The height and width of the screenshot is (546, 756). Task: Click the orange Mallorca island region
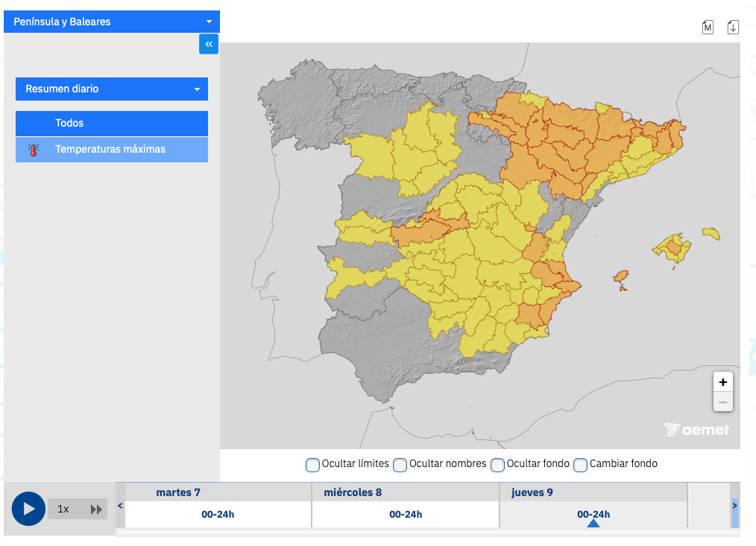672,247
